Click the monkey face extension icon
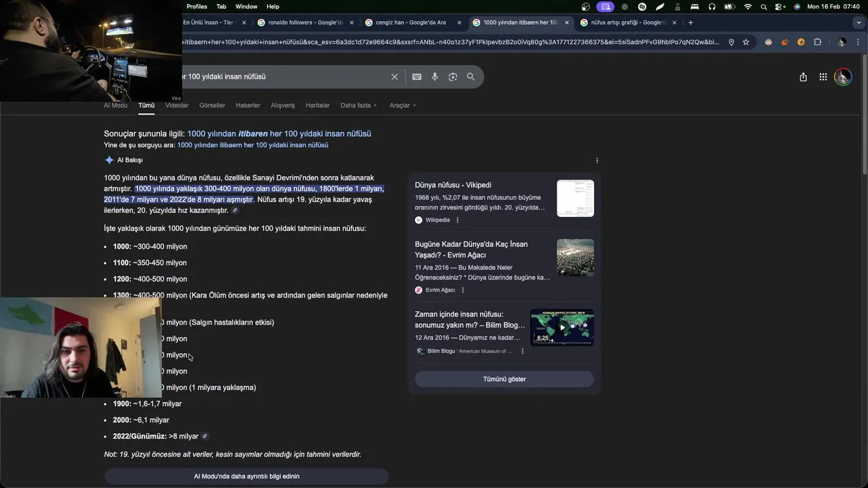 (768, 42)
